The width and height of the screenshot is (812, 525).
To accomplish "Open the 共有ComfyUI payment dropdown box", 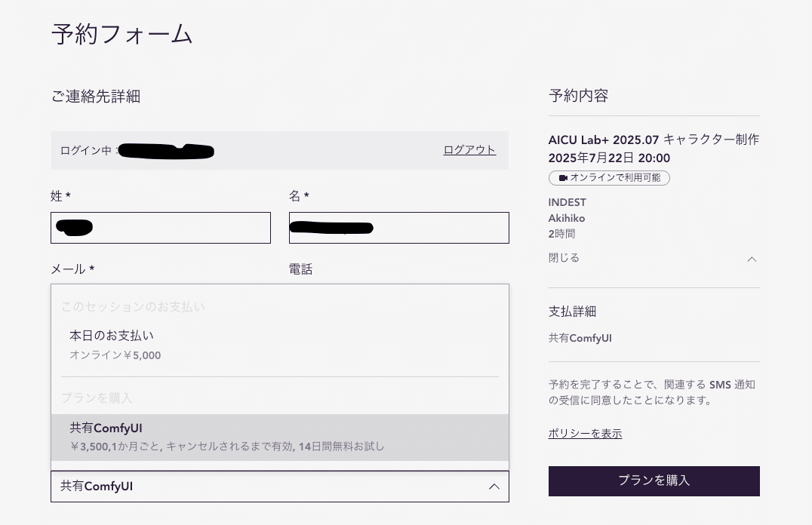I will coord(280,487).
